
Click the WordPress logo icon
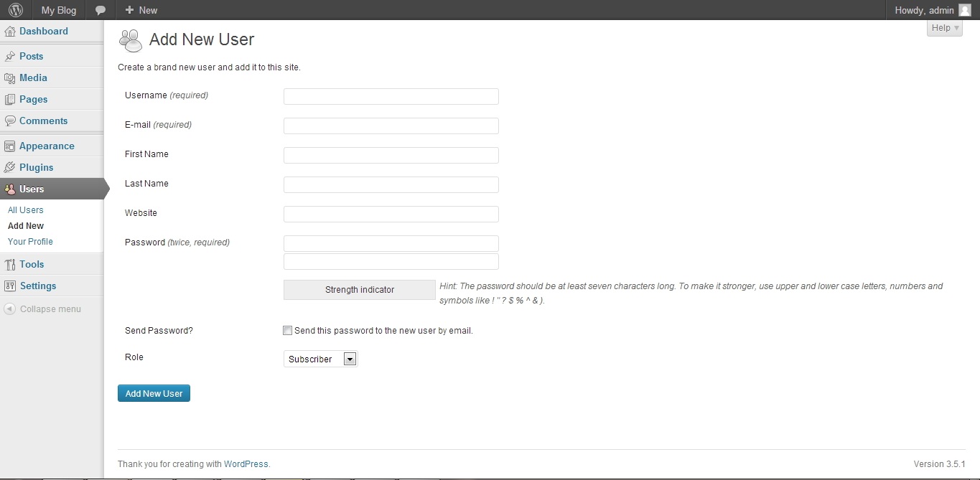pos(16,10)
